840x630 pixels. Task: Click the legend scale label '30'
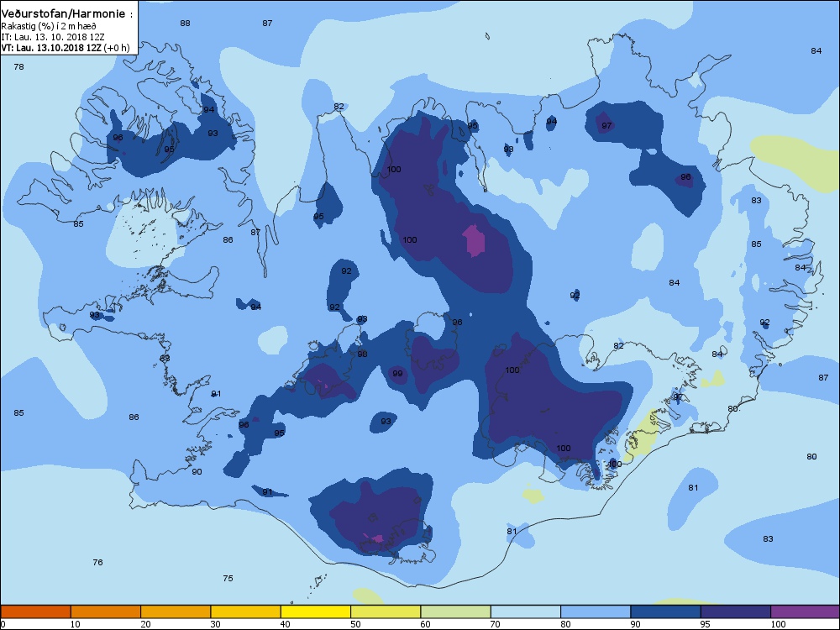click(215, 624)
